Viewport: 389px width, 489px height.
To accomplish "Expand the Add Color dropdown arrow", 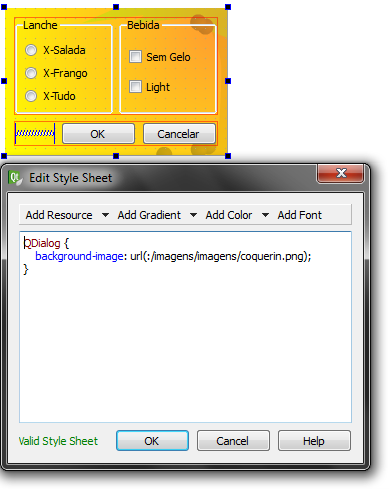I will [x=265, y=215].
